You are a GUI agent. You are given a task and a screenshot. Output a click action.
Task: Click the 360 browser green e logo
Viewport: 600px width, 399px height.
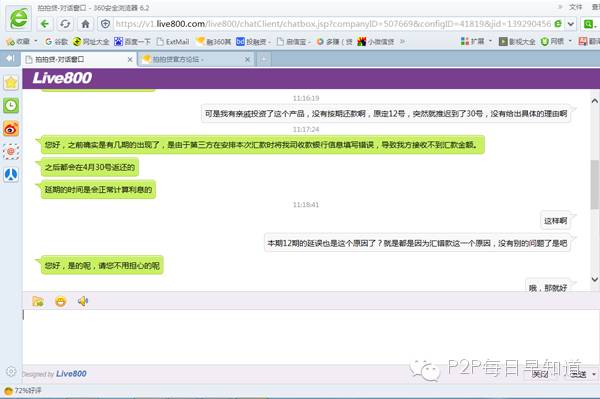pyautogui.click(x=19, y=18)
